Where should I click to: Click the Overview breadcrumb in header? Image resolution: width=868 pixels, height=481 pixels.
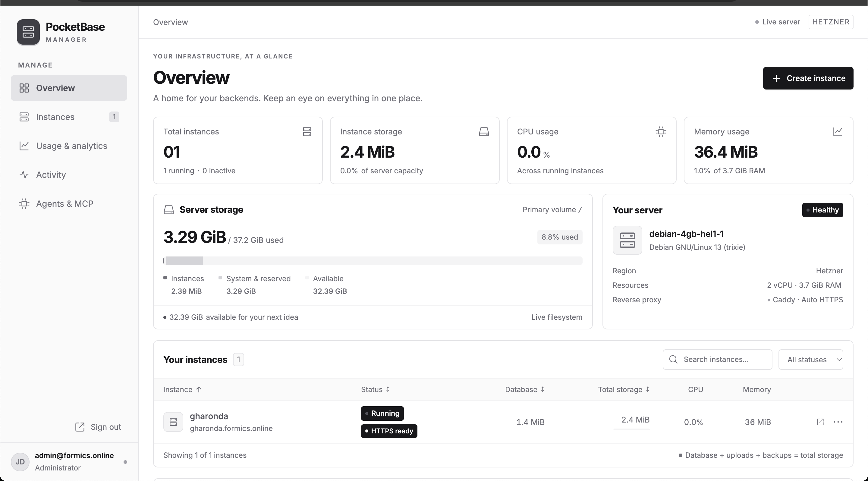point(171,22)
